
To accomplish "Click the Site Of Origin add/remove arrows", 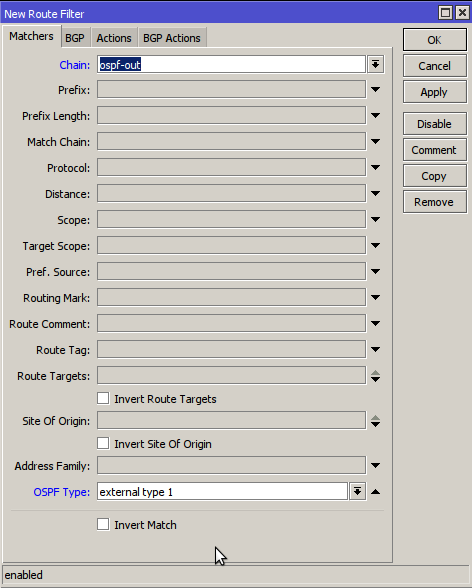I will tap(375, 421).
